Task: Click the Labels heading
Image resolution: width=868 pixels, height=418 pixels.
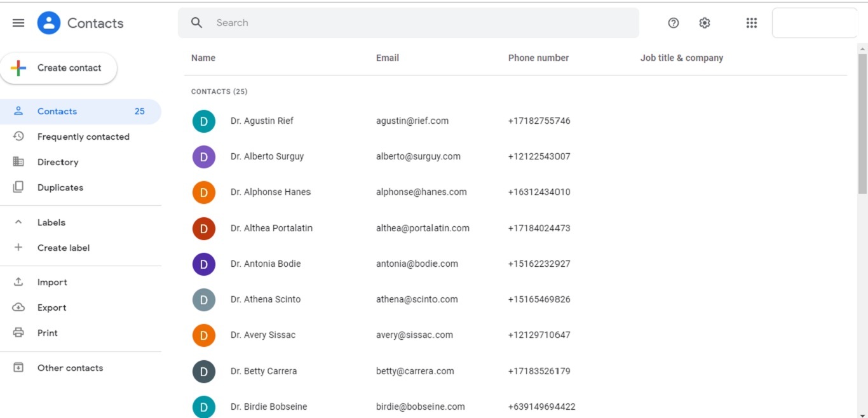Action: [51, 222]
